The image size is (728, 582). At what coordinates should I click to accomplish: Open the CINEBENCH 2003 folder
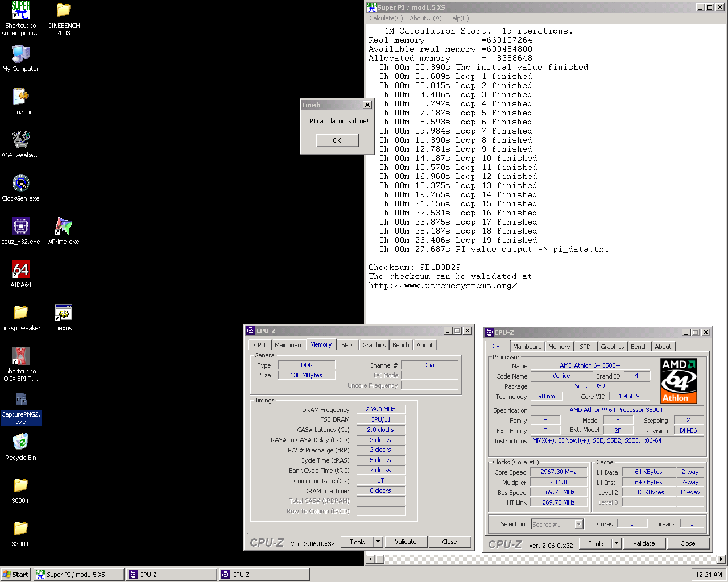[64, 11]
